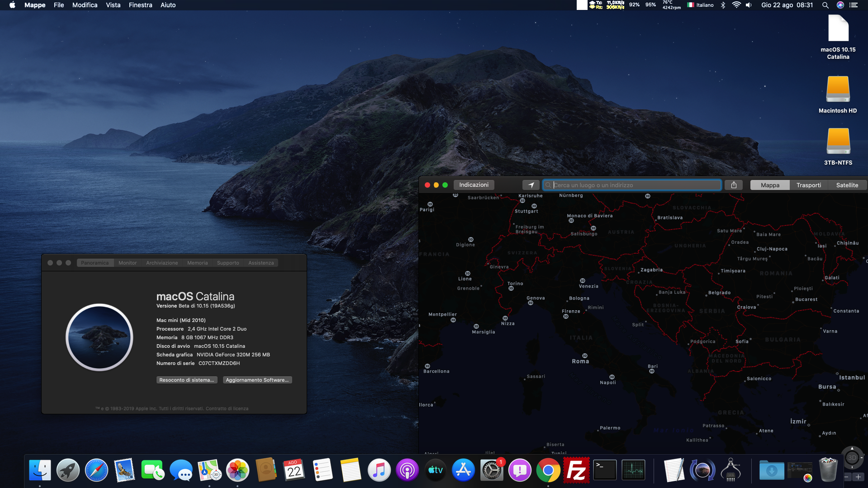Open the Modifica menu
The width and height of the screenshot is (868, 488).
pyautogui.click(x=85, y=5)
